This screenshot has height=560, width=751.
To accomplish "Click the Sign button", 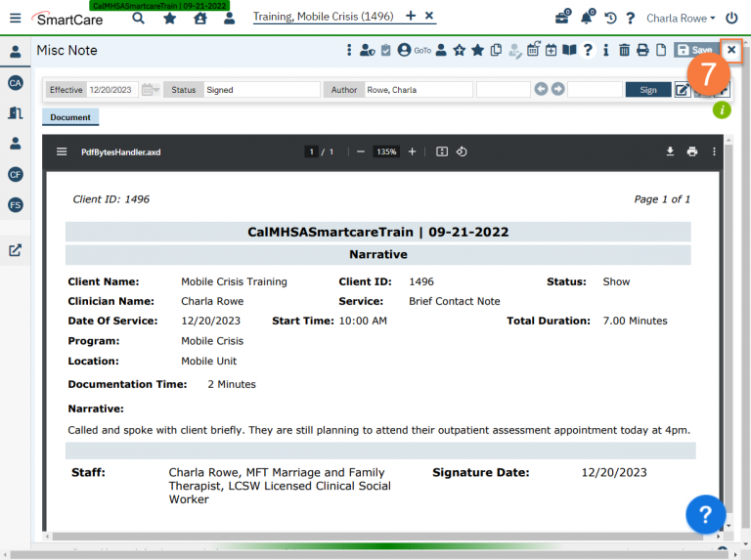I will click(x=647, y=90).
